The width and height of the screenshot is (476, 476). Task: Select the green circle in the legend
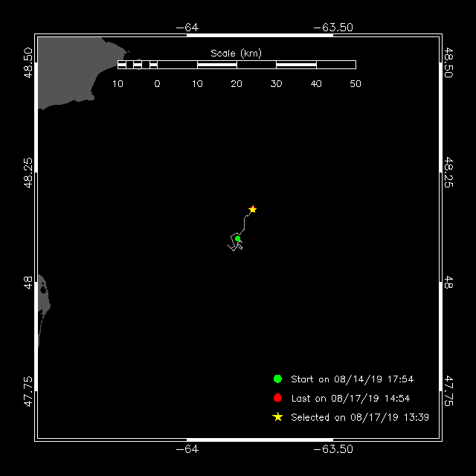277,379
